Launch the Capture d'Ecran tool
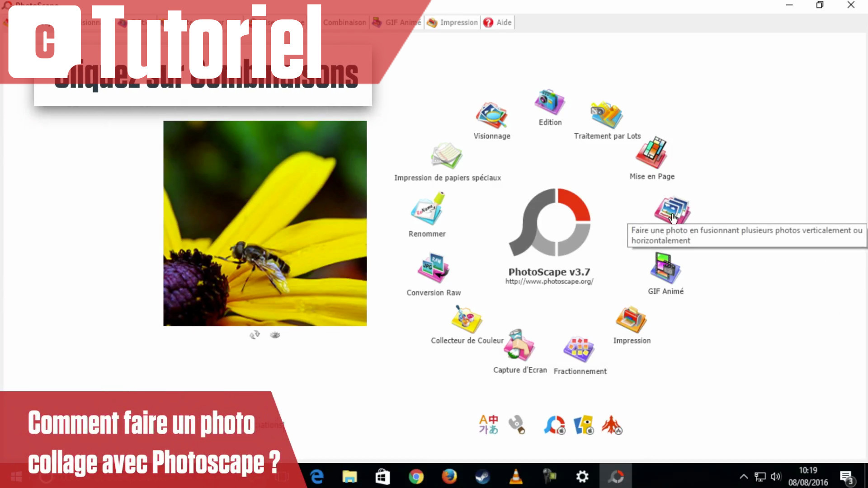The image size is (868, 488). point(519,346)
